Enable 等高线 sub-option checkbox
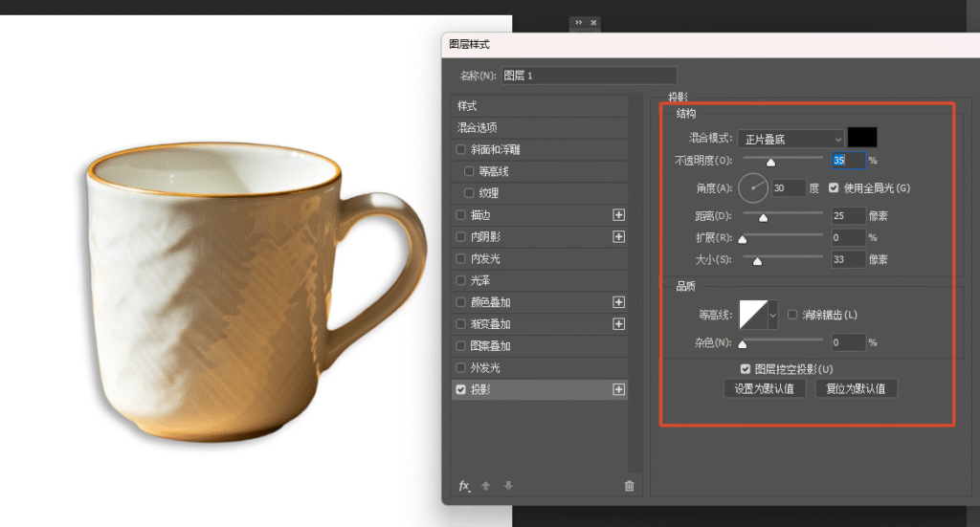The image size is (980, 527). click(469, 171)
